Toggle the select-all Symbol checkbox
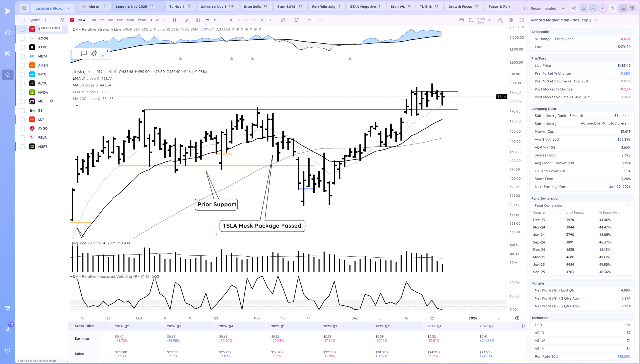This screenshot has height=364, width=640. [22, 20]
